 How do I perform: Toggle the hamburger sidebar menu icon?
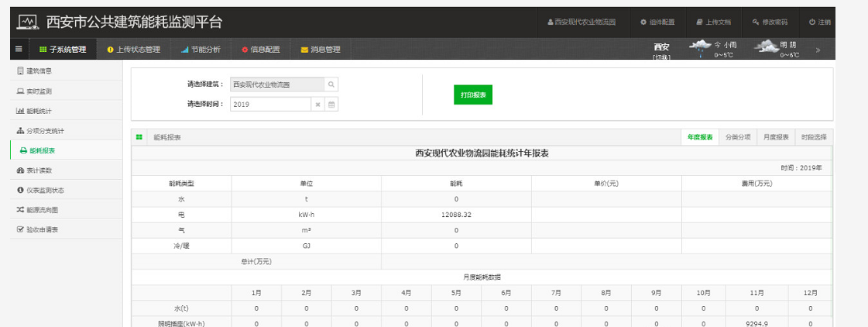[x=19, y=50]
